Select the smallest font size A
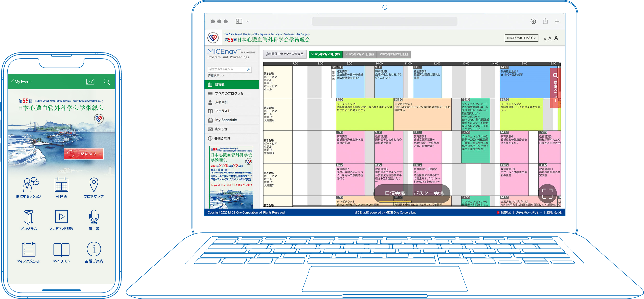The image size is (644, 299). click(x=545, y=39)
